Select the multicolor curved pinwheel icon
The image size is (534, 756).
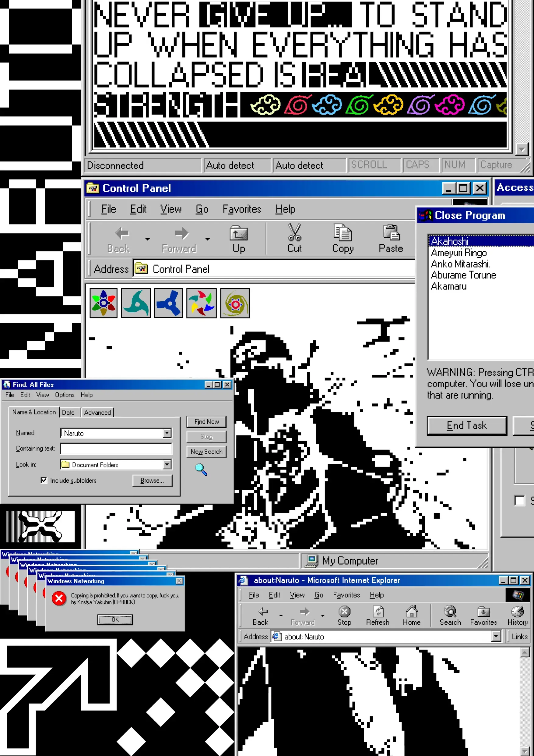(x=201, y=303)
